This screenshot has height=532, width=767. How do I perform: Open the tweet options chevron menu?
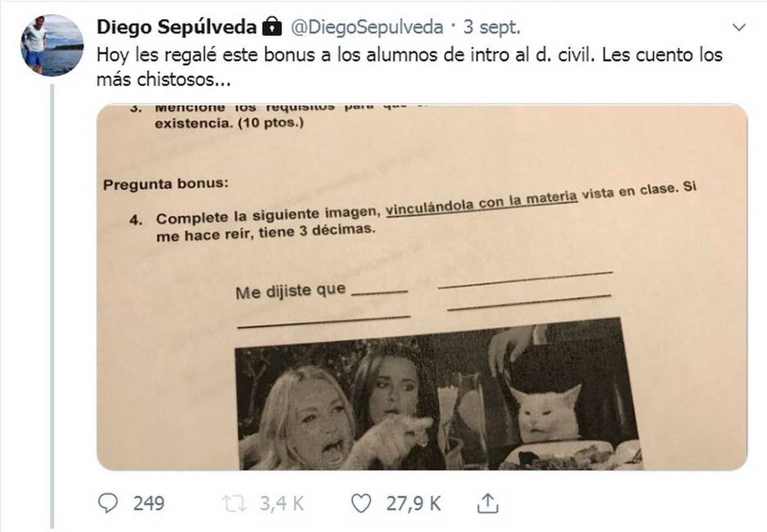click(x=739, y=27)
